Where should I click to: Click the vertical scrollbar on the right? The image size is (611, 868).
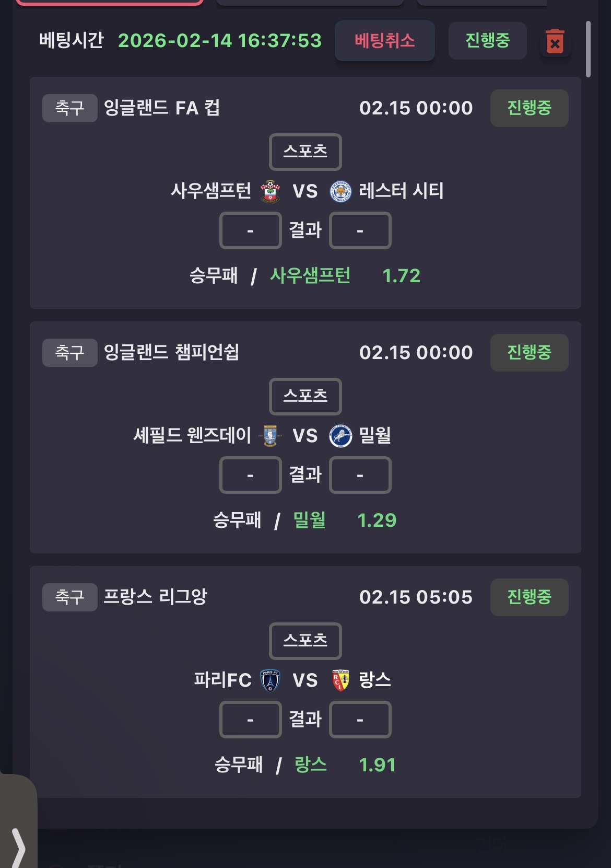click(588, 50)
